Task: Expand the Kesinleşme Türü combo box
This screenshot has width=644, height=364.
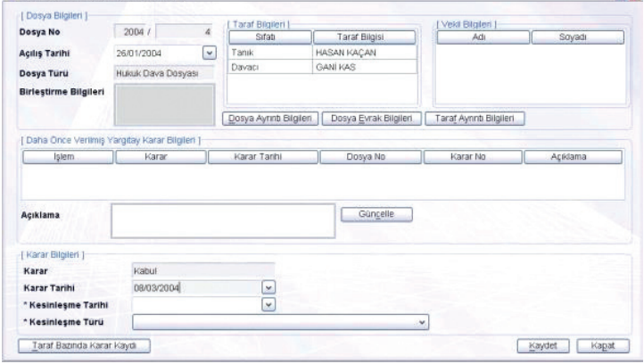Action: (x=423, y=319)
